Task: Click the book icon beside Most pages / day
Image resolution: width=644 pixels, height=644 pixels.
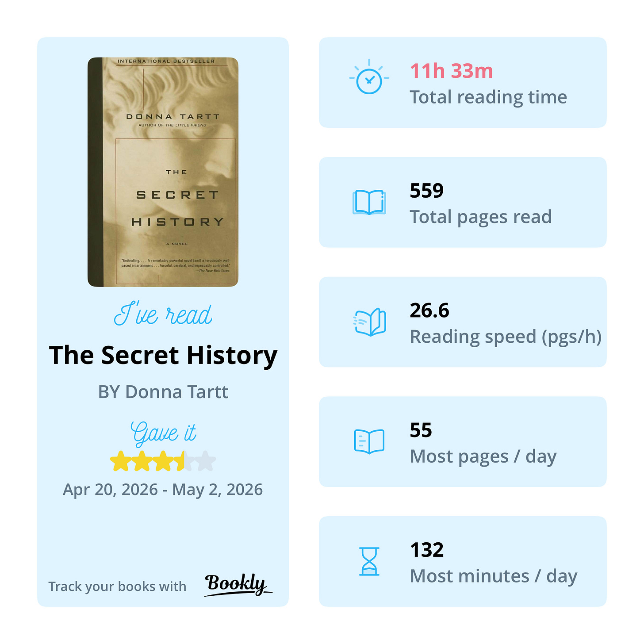Action: pyautogui.click(x=369, y=441)
